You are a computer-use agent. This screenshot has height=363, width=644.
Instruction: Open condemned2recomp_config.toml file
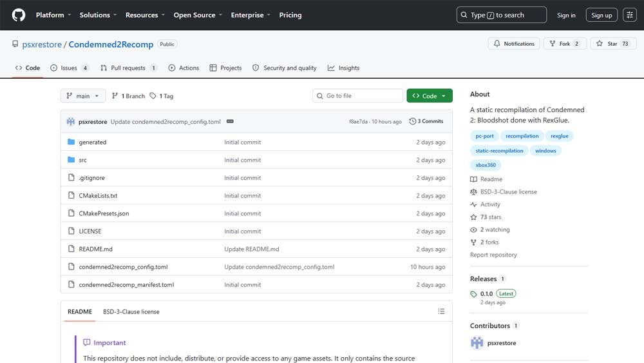click(123, 267)
